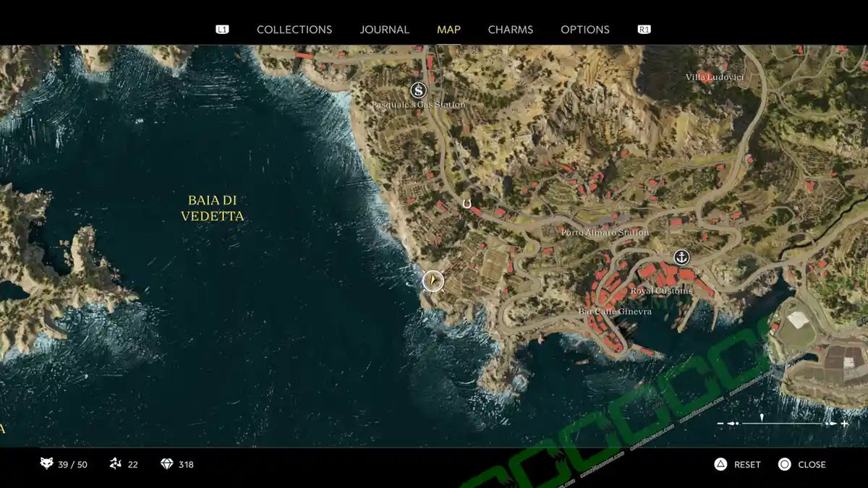Click the triangle Reset button icon
The image size is (868, 488).
tap(720, 464)
